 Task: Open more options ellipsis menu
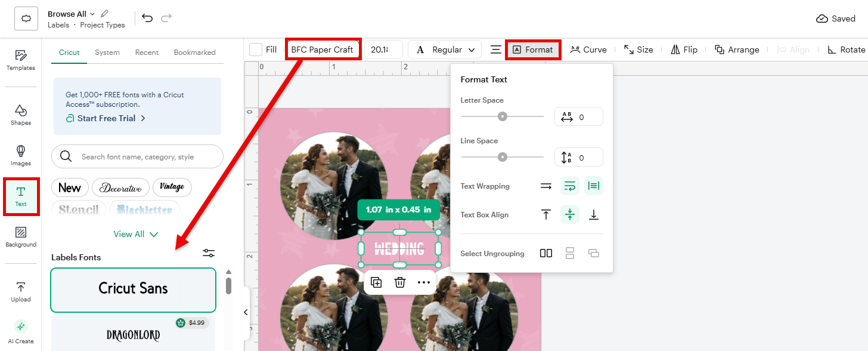point(424,282)
